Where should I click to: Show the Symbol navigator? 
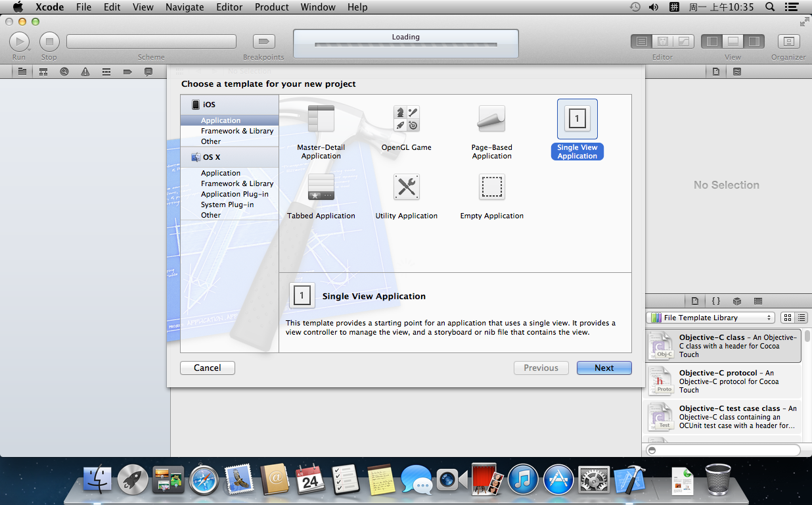[x=43, y=72]
